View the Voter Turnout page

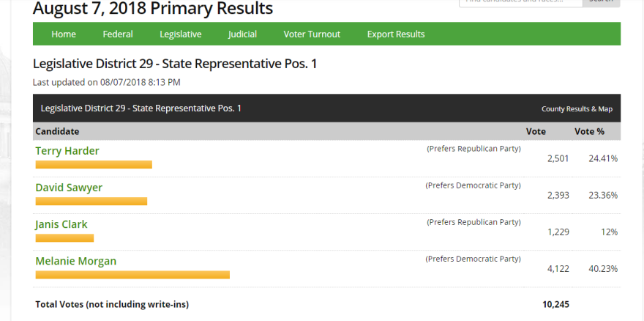312,34
